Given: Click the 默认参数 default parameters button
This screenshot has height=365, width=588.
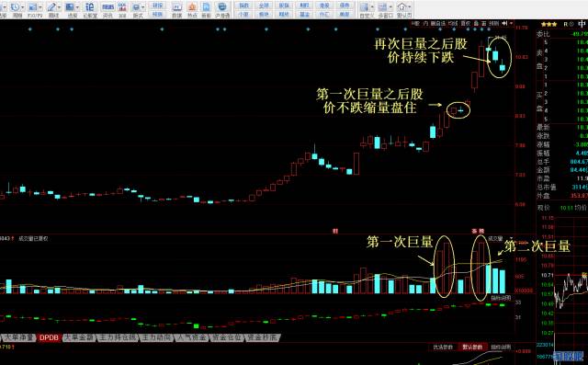Looking at the screenshot, I should [x=472, y=347].
